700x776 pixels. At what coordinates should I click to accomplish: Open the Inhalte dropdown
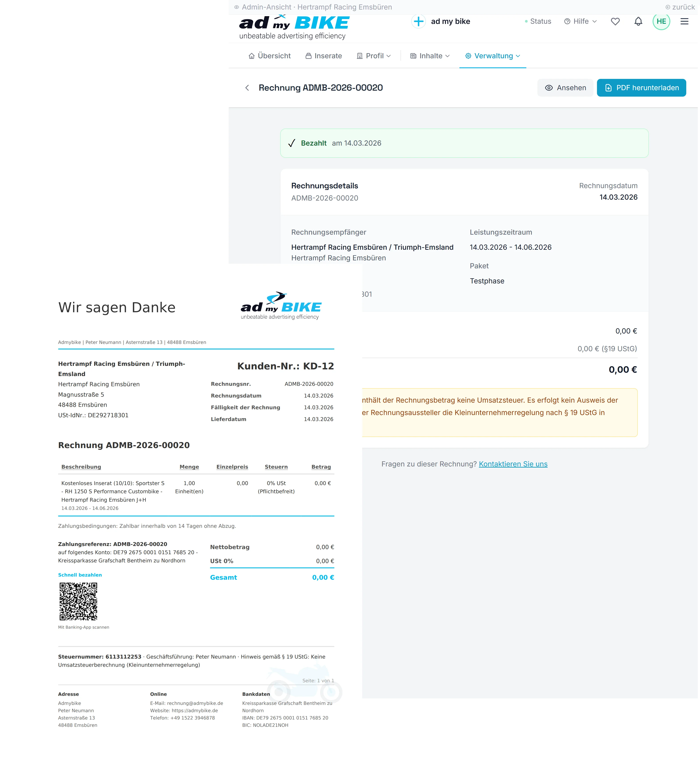430,56
